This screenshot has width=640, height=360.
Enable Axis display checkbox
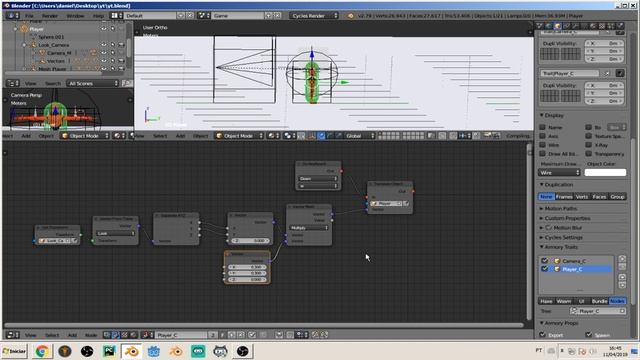[x=542, y=136]
